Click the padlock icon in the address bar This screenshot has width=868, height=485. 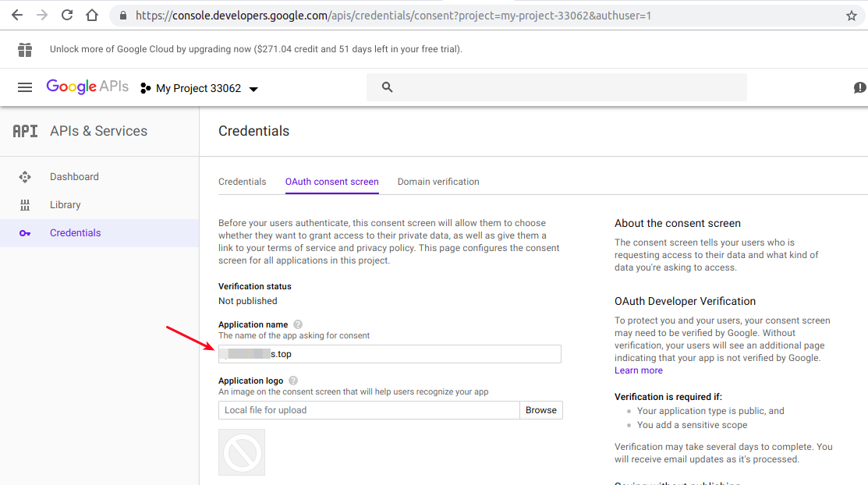[123, 16]
